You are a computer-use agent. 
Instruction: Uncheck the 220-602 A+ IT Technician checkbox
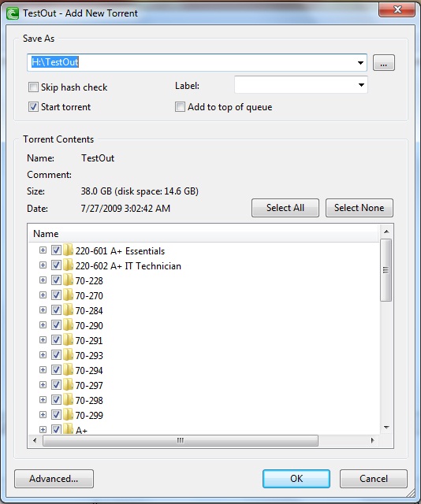click(56, 265)
